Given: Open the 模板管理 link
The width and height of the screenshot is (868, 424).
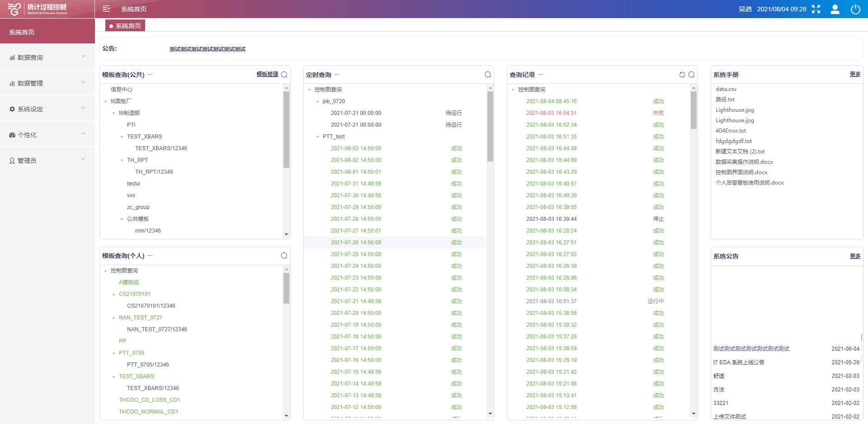Looking at the screenshot, I should click(267, 74).
